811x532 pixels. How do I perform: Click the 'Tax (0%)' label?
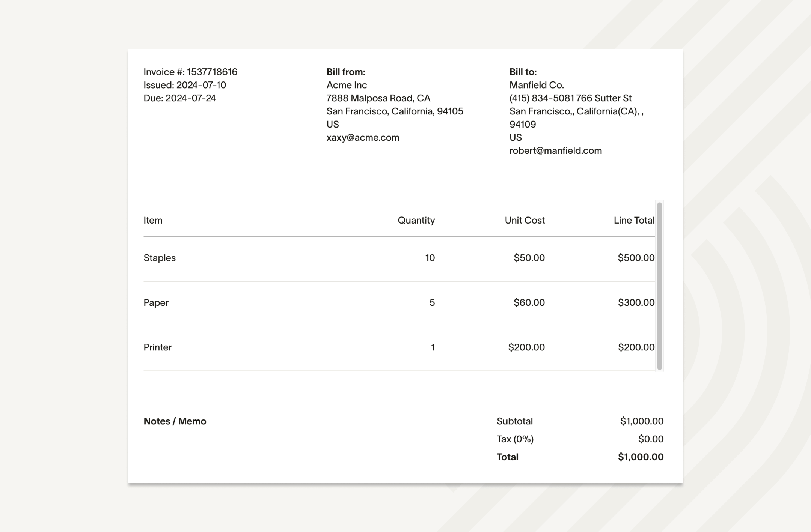click(x=515, y=439)
